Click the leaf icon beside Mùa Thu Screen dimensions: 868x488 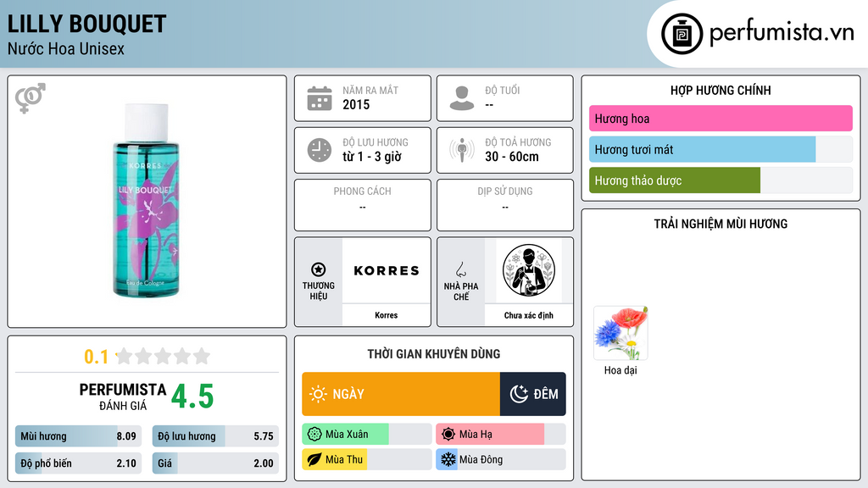pos(314,460)
